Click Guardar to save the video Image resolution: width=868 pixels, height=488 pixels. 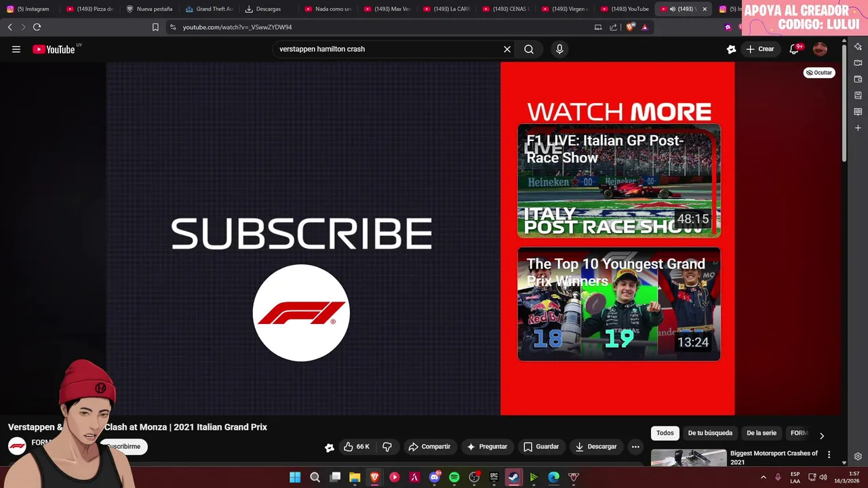pyautogui.click(x=541, y=447)
